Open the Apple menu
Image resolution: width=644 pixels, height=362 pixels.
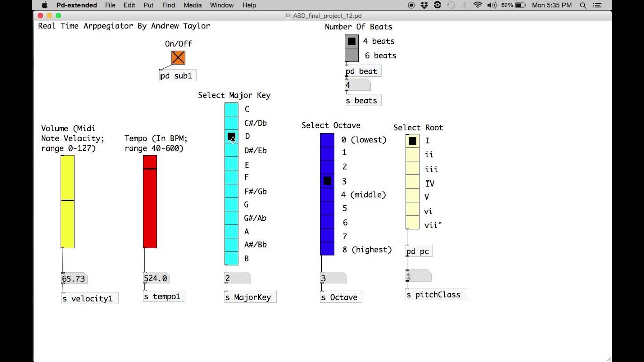point(44,5)
